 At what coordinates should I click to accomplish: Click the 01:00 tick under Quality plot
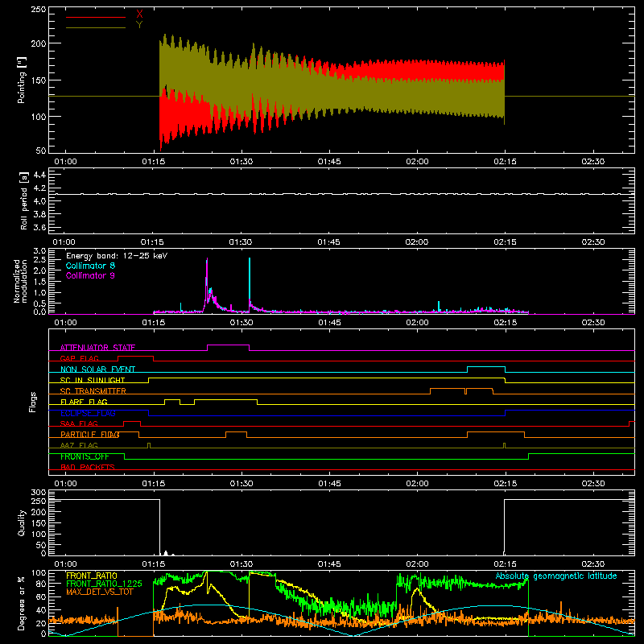click(x=65, y=564)
